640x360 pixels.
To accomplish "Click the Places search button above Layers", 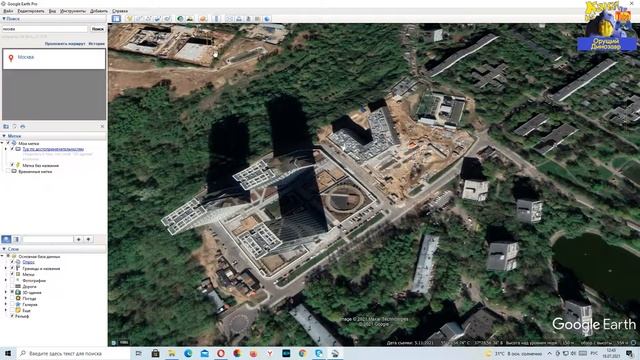I will pos(6,239).
